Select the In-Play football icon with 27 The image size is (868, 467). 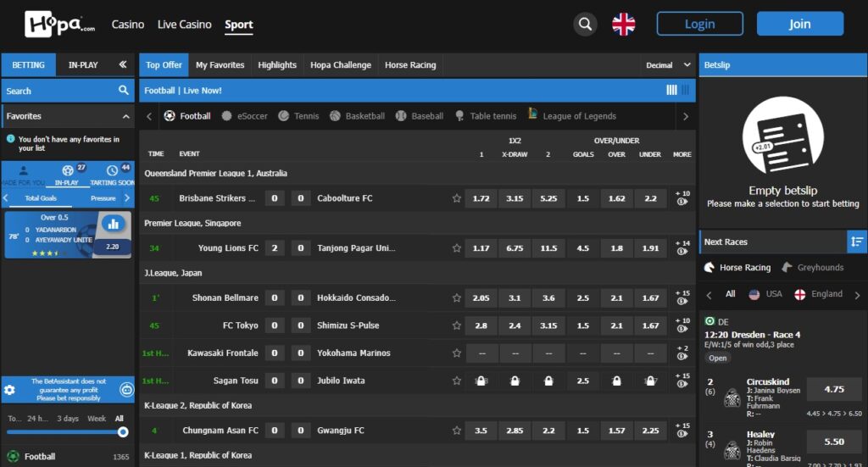pyautogui.click(x=68, y=170)
